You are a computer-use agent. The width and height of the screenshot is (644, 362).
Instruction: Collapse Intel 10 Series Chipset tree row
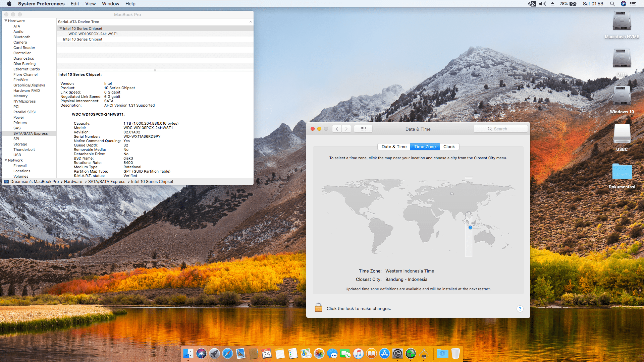pos(61,28)
